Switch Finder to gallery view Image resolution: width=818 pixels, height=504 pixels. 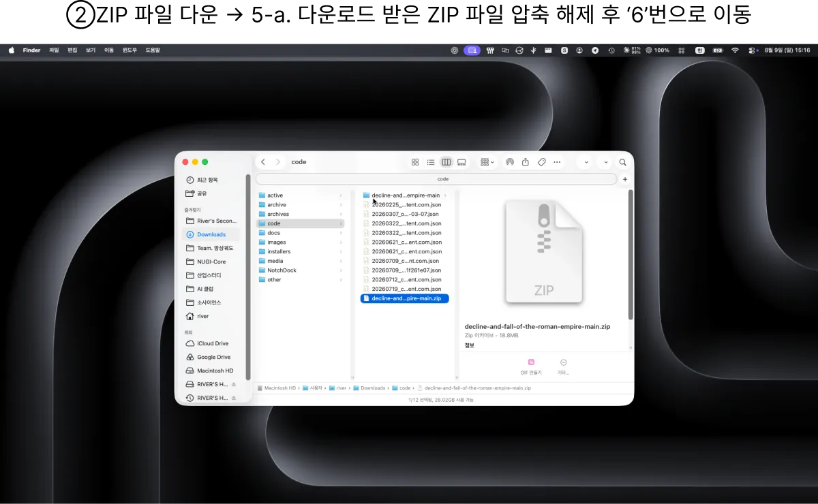461,162
